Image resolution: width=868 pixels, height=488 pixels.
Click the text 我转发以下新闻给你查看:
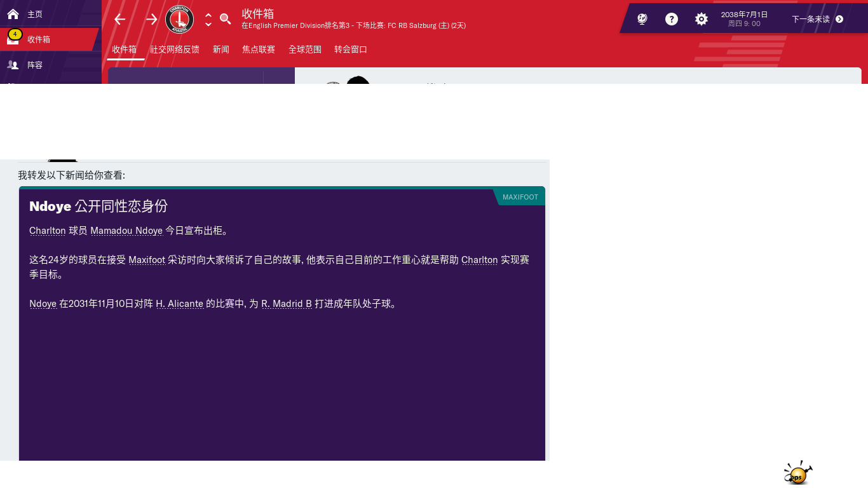point(72,175)
